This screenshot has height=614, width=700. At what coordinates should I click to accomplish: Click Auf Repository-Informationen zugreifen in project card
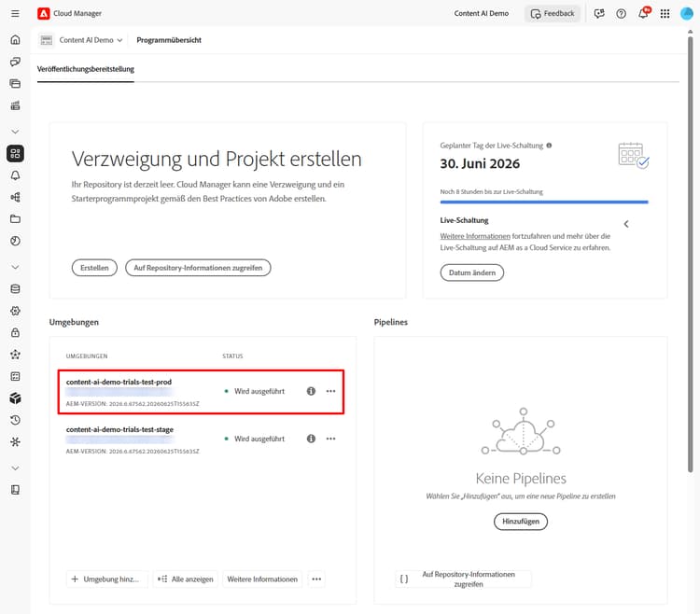[198, 268]
